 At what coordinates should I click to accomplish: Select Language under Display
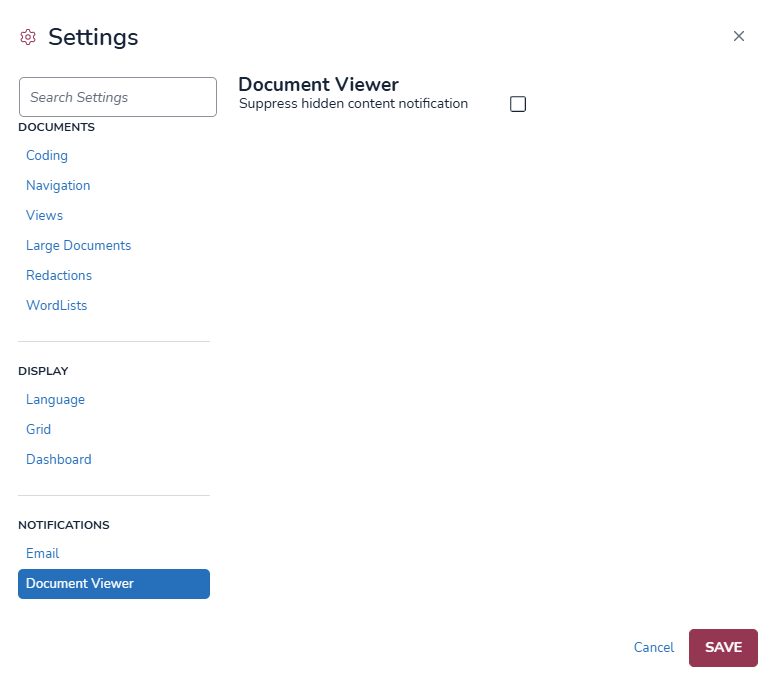click(x=55, y=399)
